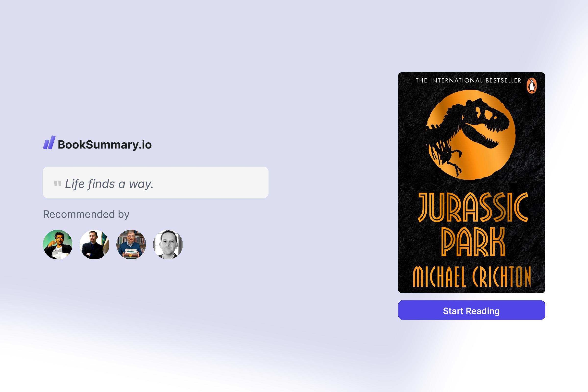Click the quotation mark icon in the quote box

[x=57, y=184]
